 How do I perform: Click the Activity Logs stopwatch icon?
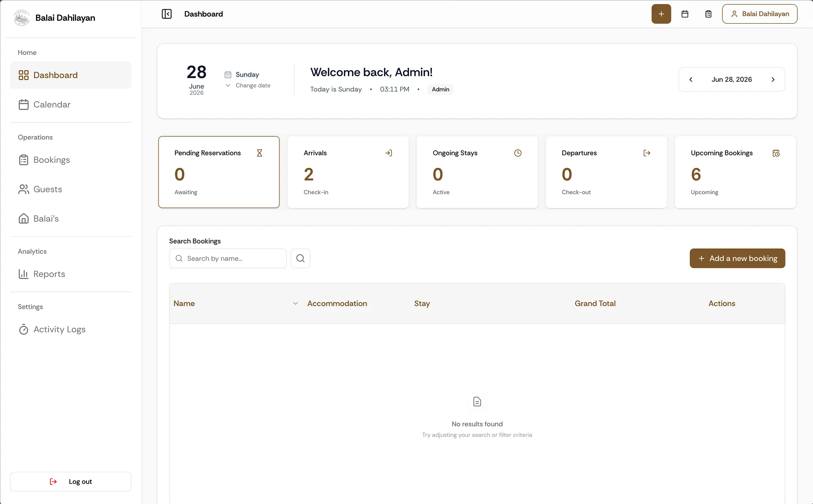pyautogui.click(x=24, y=330)
